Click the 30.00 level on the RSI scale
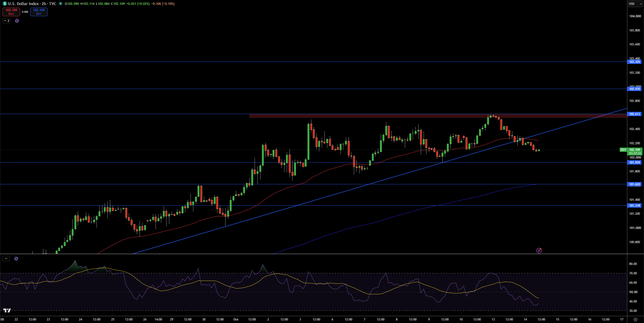Screen dimensions: 644x323 tap(633, 311)
